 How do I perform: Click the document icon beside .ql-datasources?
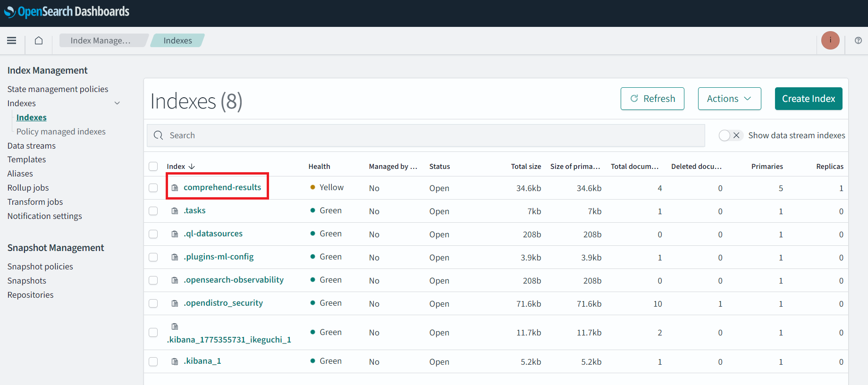pos(175,234)
